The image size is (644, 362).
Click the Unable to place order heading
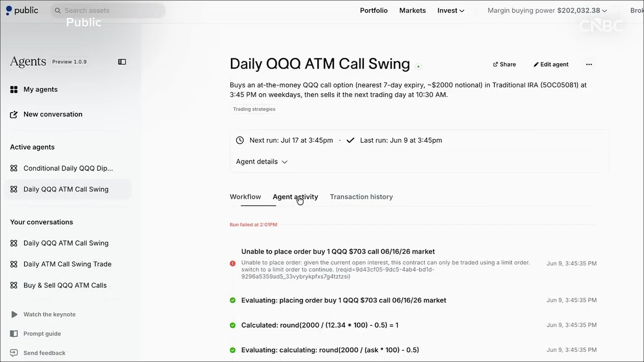tap(338, 252)
